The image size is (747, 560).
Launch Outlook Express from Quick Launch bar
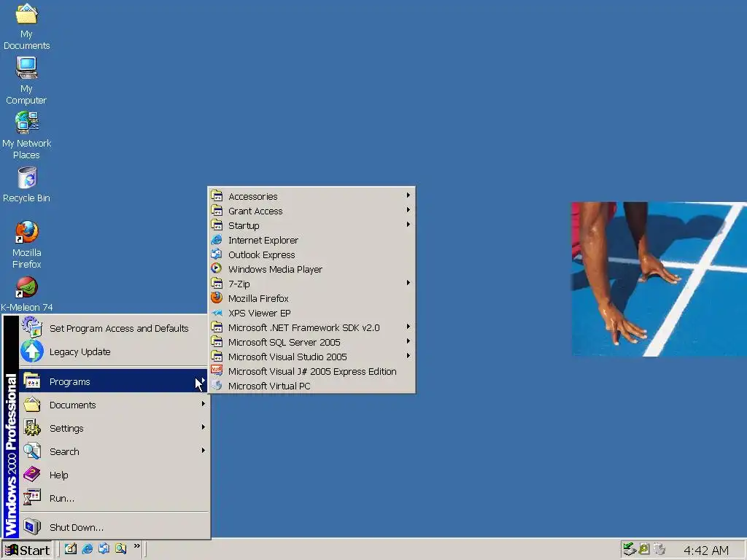pos(104,549)
